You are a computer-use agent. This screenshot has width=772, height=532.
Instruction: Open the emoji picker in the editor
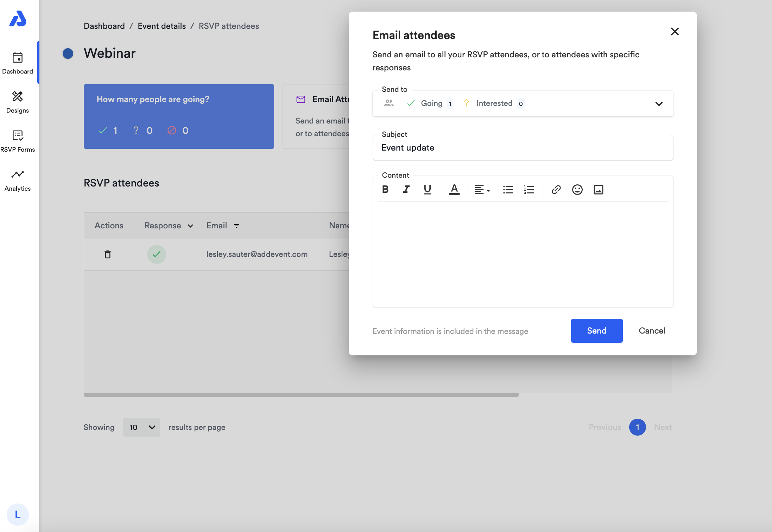point(577,190)
